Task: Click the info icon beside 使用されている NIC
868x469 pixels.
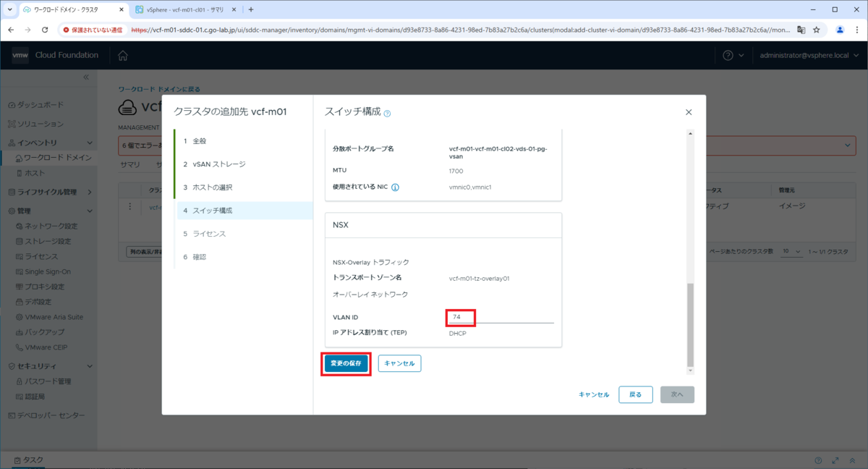Action: 396,187
